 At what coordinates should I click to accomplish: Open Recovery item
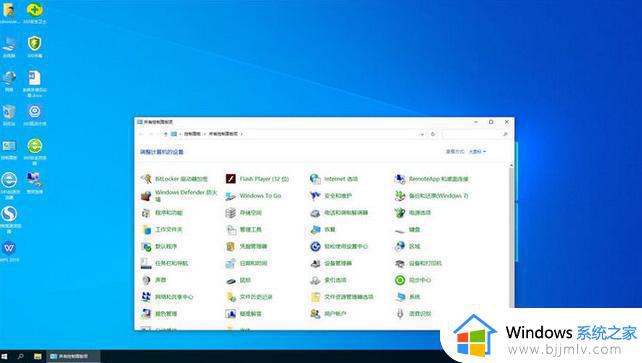click(x=323, y=229)
